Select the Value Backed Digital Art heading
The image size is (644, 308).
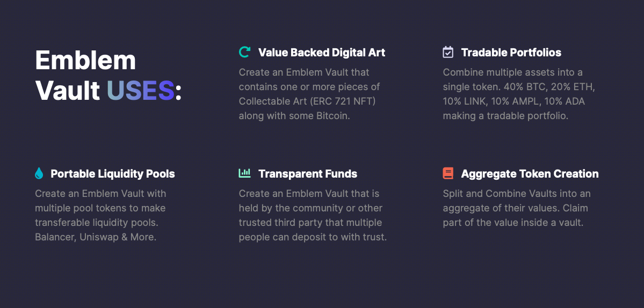point(322,53)
